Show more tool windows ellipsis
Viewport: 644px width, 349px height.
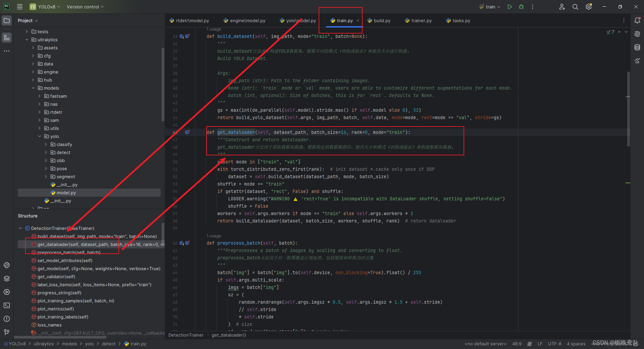click(x=7, y=51)
